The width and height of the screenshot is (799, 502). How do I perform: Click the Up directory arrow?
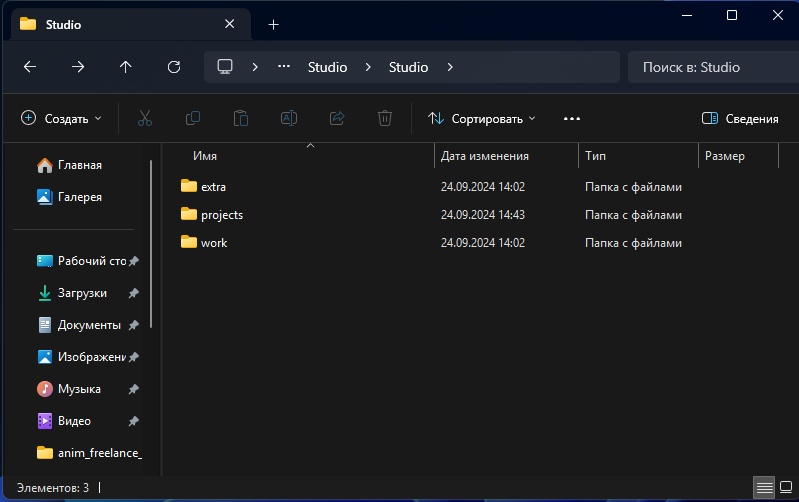[125, 67]
